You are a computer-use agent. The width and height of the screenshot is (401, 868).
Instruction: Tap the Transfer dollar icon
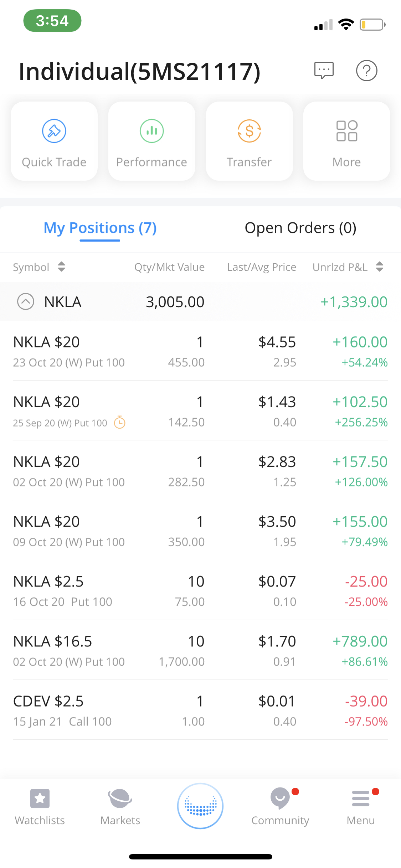249,131
